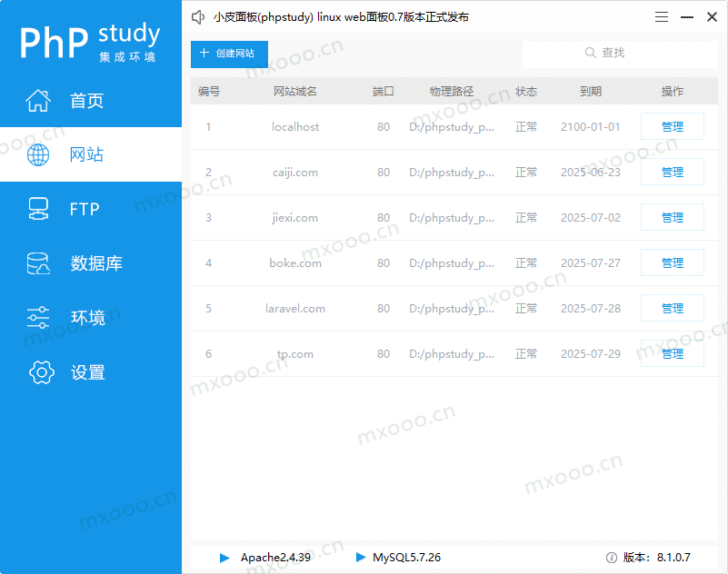Switch to the 数据库 database tab
Screen dimensions: 728x574
pyautogui.click(x=95, y=264)
